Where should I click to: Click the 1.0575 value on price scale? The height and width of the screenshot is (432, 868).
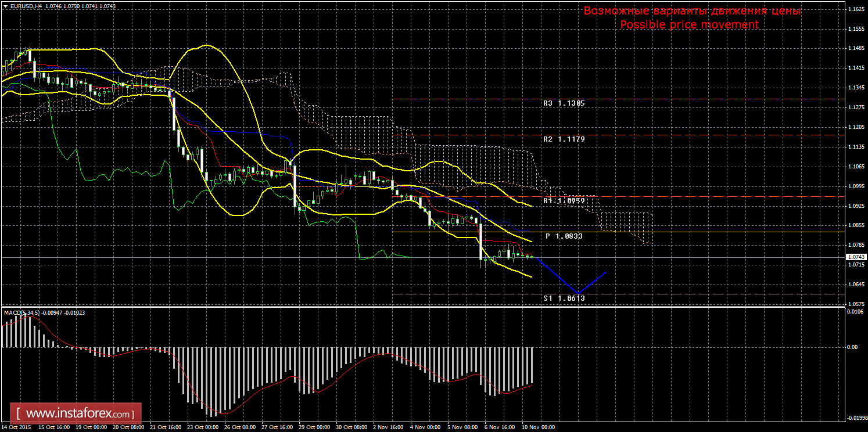coord(856,304)
